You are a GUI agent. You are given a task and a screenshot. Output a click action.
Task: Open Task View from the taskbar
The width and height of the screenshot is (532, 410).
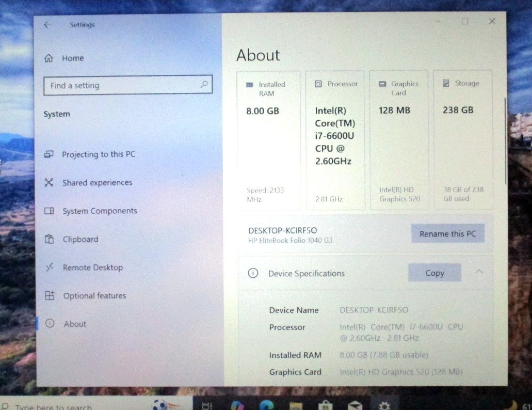click(x=206, y=405)
